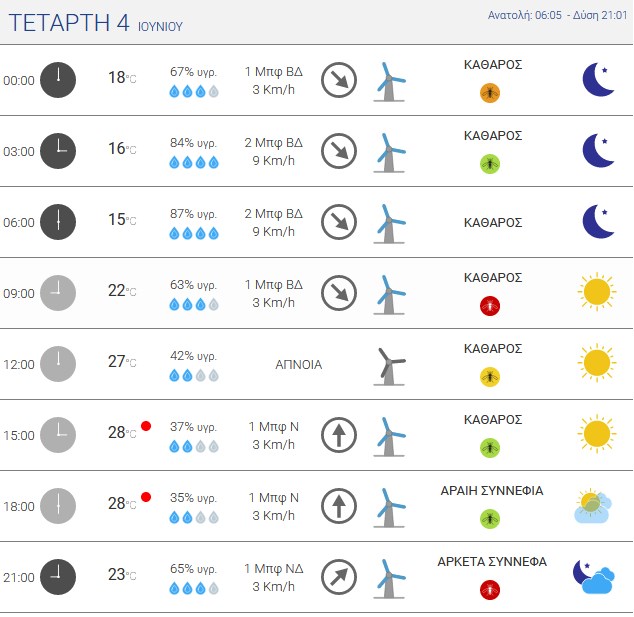
Task: Click the orange mosquito indicator at 00:00
Action: tap(490, 93)
